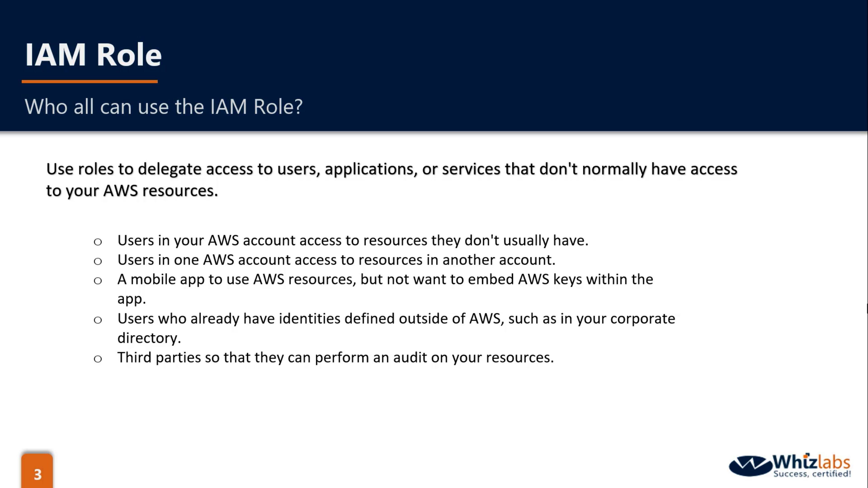Click the wrapped word 'app.' on the slide
This screenshot has height=488, width=868.
131,299
